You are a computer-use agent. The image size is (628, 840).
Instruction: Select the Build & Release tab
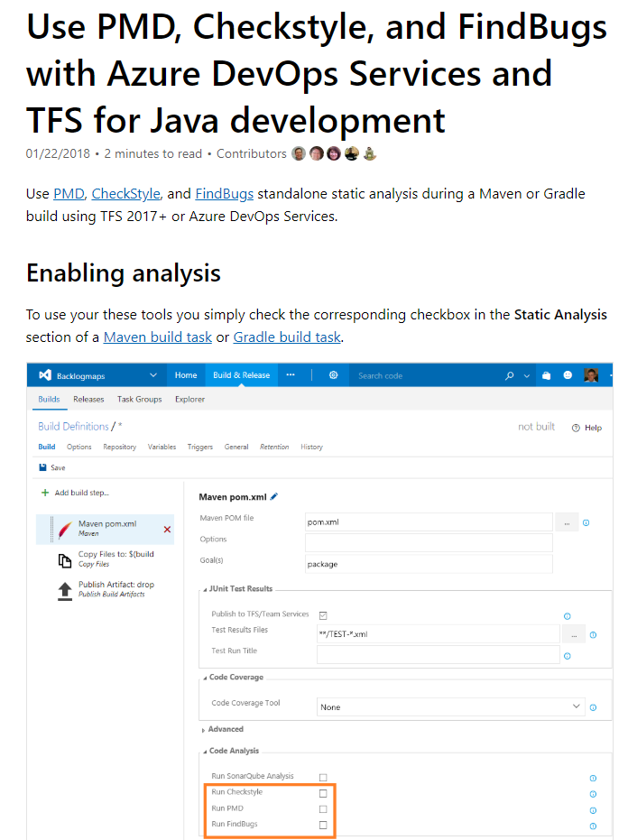point(241,375)
